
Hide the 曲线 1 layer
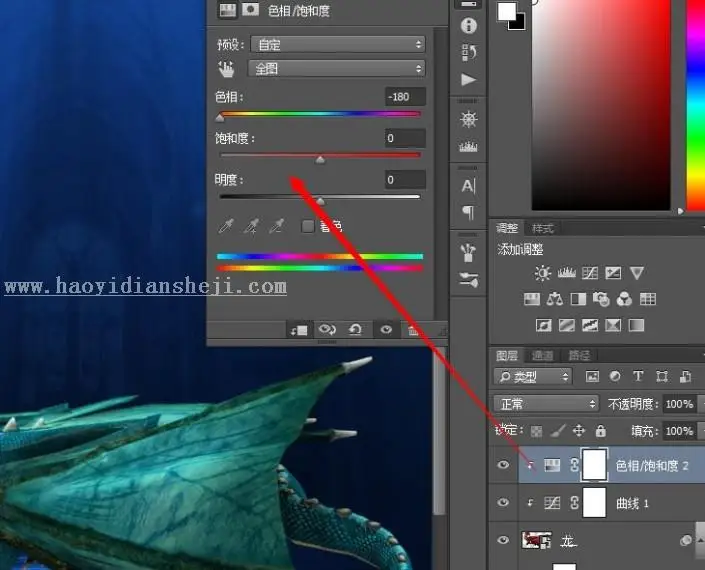coord(504,503)
